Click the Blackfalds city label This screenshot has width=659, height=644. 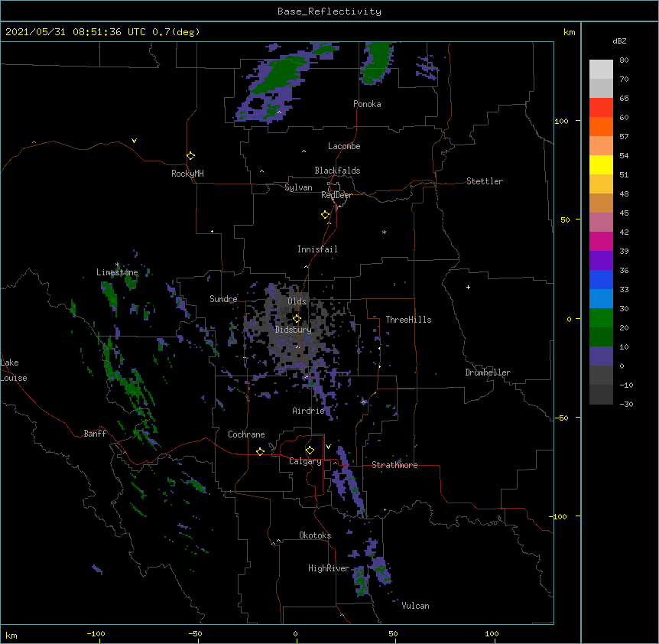pyautogui.click(x=337, y=171)
